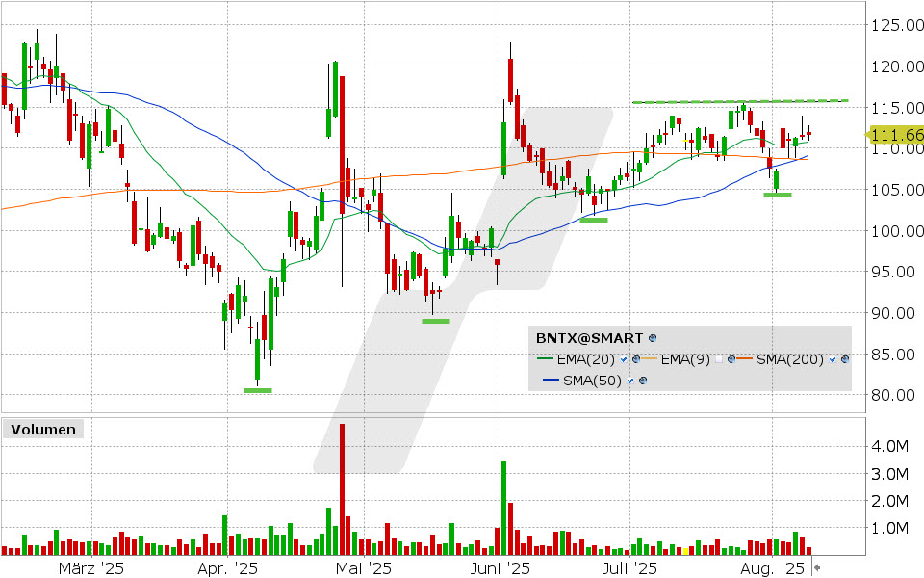Uncheck the SMA(200) indicator checkbox
The image size is (924, 578).
click(x=832, y=359)
